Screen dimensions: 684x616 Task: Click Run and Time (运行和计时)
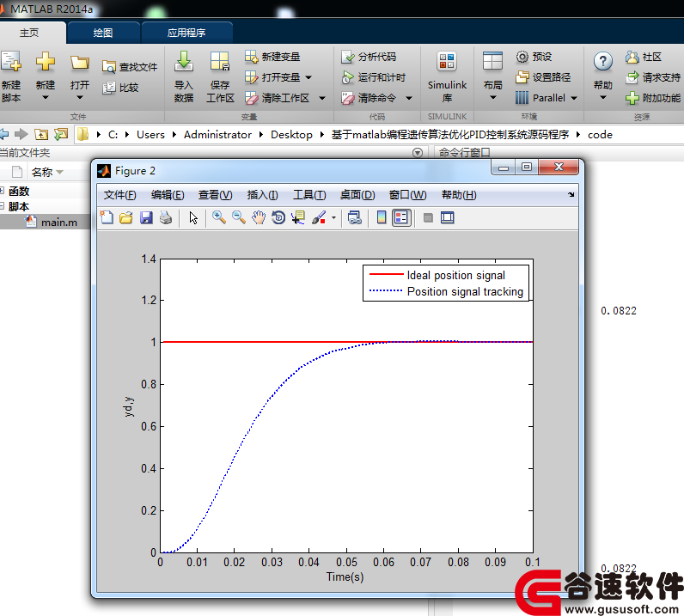374,77
